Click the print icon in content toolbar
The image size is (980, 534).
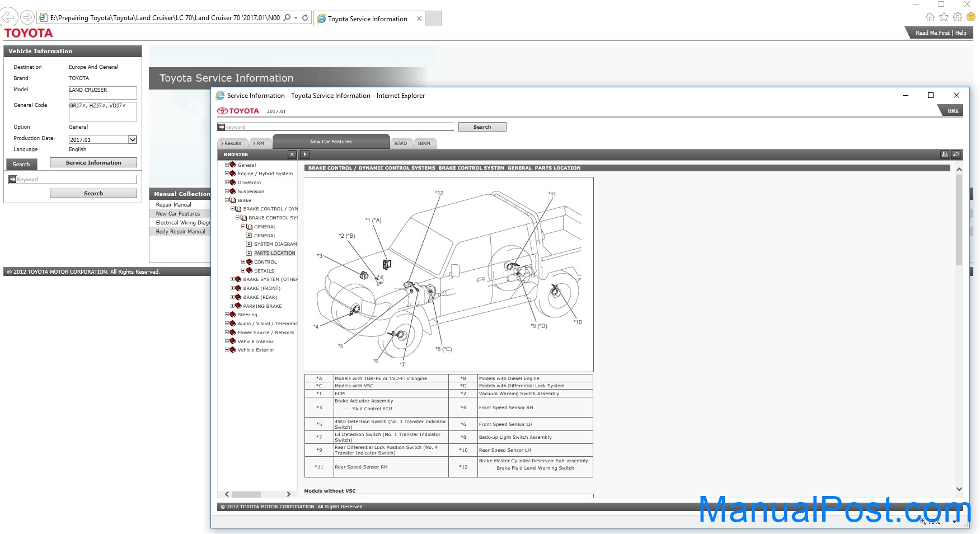tap(945, 154)
